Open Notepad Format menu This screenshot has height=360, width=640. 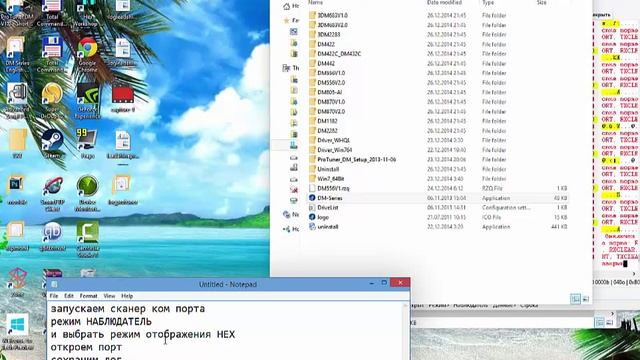89,296
